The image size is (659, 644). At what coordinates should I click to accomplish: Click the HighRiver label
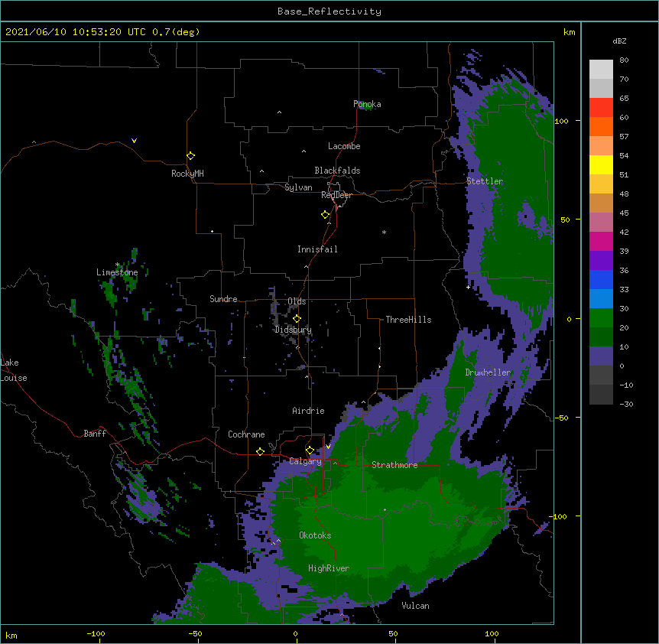329,569
